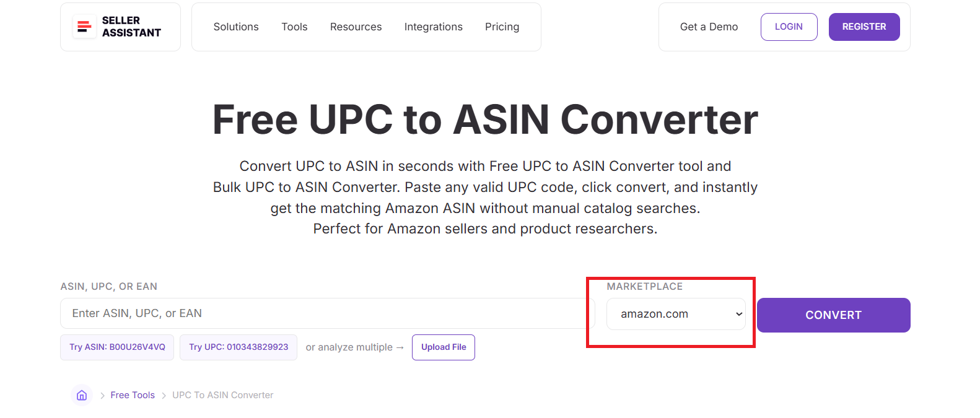Open the Resources menu
This screenshot has width=980, height=418.
(x=356, y=27)
